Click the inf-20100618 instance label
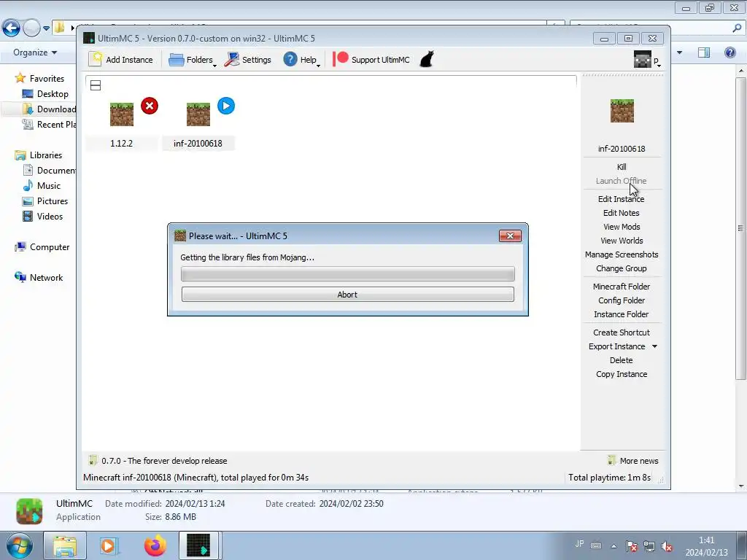Viewport: 747px width, 560px height. (198, 144)
